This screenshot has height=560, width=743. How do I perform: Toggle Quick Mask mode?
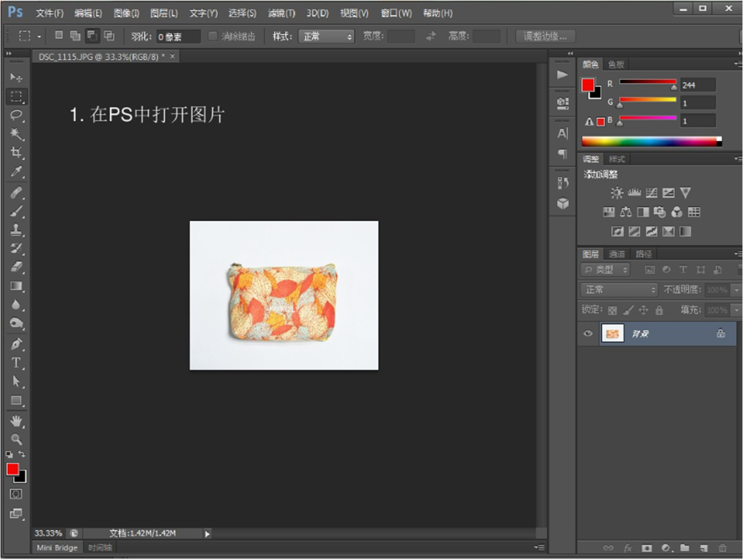click(x=16, y=494)
